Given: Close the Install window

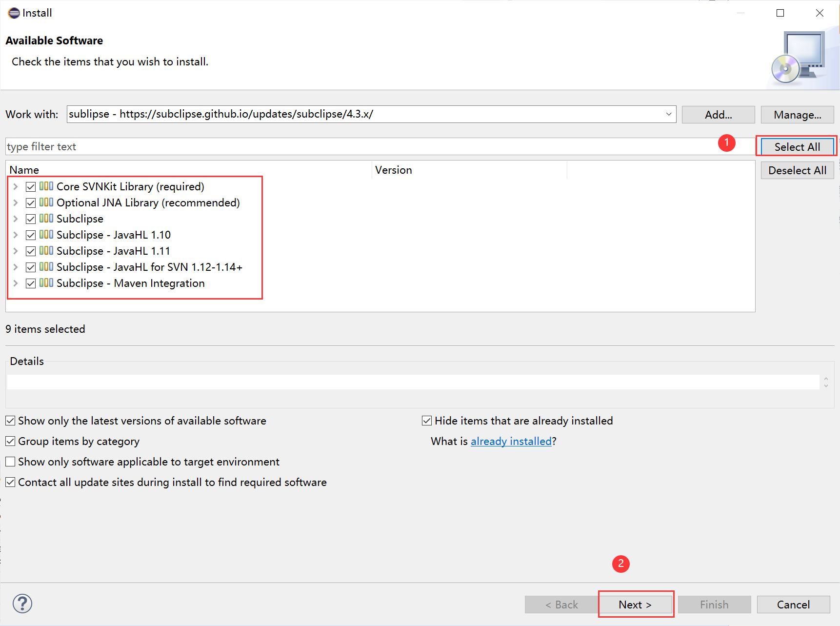Looking at the screenshot, I should click(820, 13).
